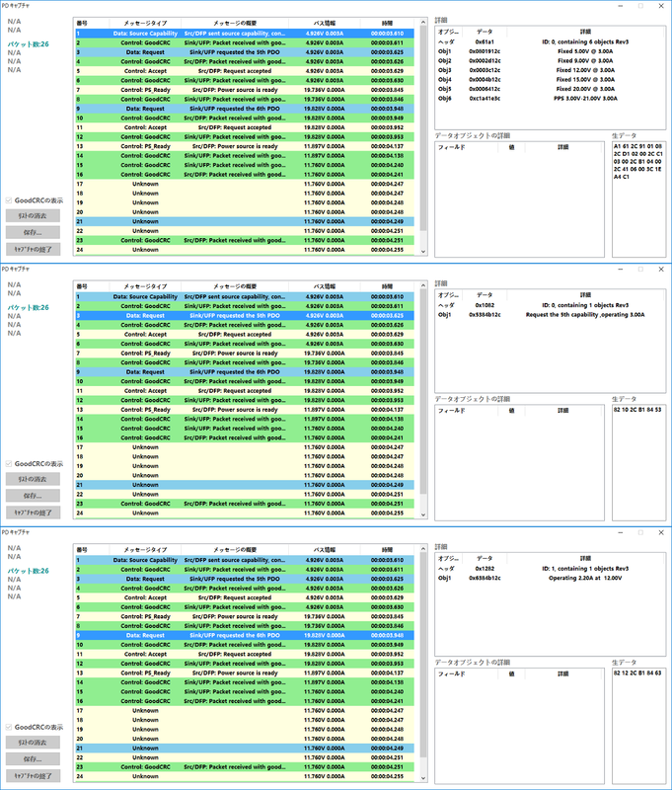Click キャプチャの終了 button in middle window
The width and height of the screenshot is (672, 790).
[x=33, y=513]
